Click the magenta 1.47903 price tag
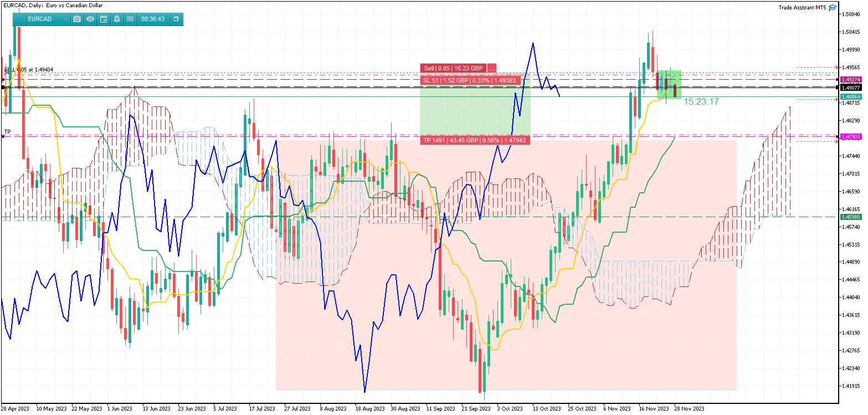 coord(850,136)
